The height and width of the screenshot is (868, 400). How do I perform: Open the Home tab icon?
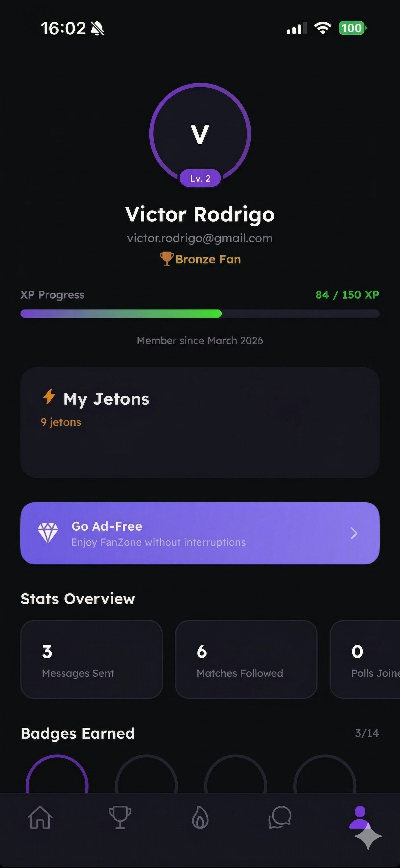40,817
